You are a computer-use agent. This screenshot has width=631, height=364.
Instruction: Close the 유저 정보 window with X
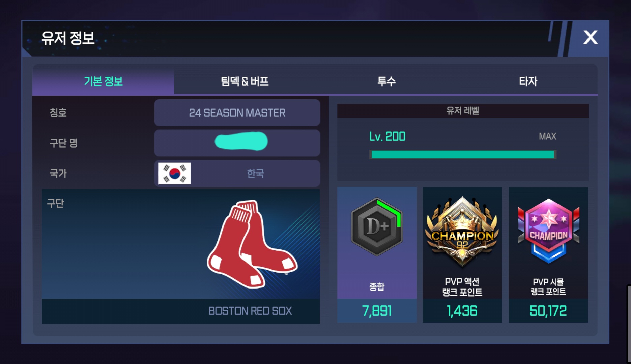[590, 37]
